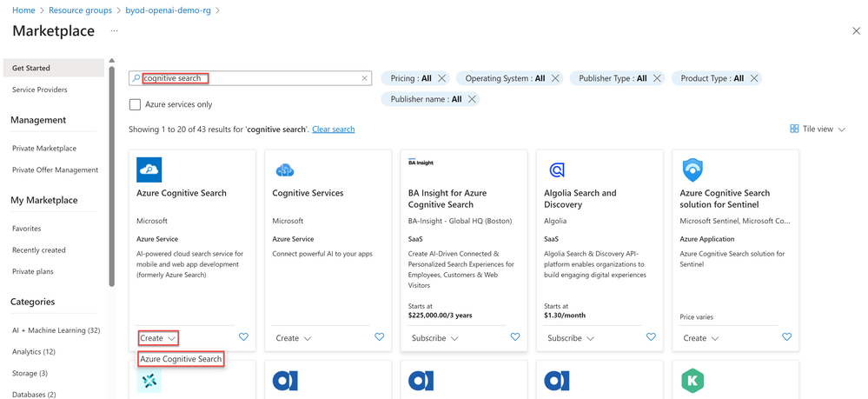Click the sidebar scroll up arrow
This screenshot has width=868, height=399.
[x=112, y=60]
